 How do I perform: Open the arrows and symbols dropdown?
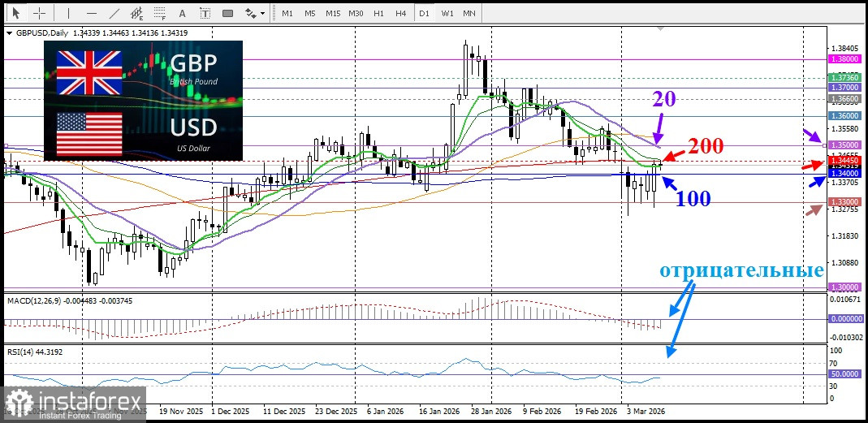[257, 13]
